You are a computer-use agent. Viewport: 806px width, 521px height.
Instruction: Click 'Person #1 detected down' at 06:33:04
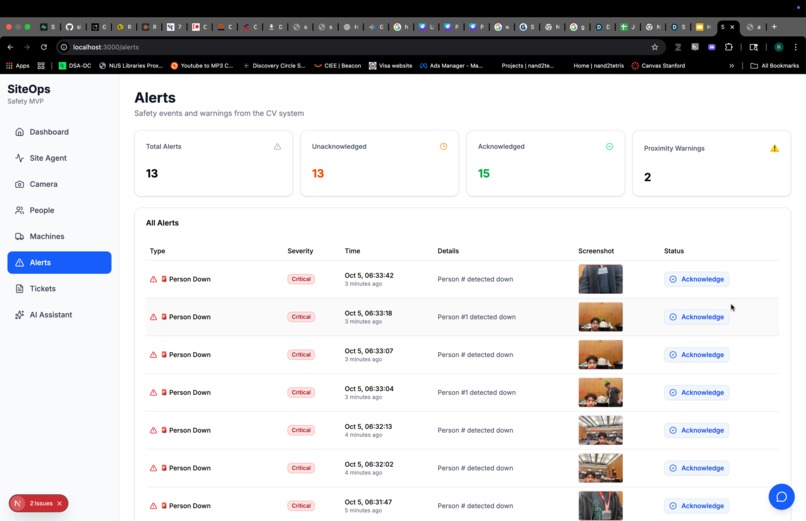point(477,393)
